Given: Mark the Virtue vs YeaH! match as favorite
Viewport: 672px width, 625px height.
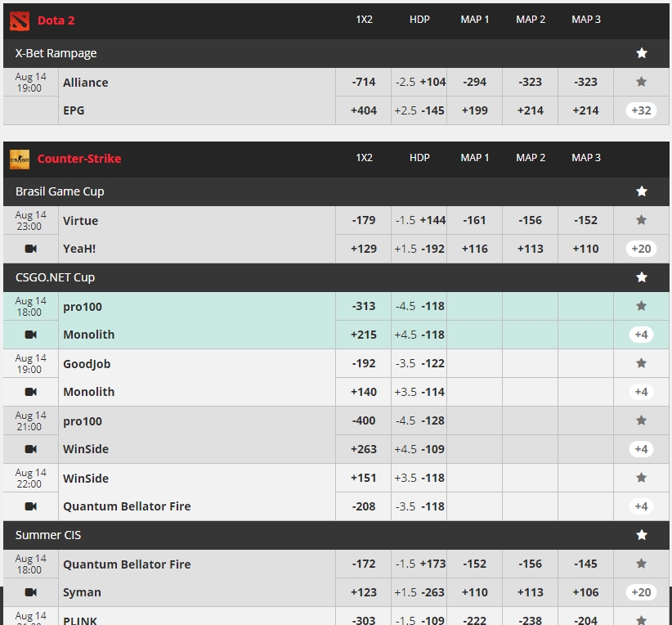Looking at the screenshot, I should coord(642,220).
